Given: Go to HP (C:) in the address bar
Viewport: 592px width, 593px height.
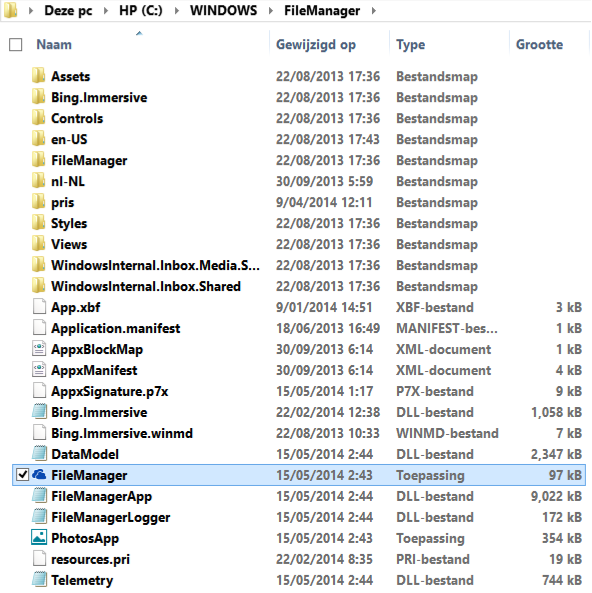Looking at the screenshot, I should click(141, 11).
